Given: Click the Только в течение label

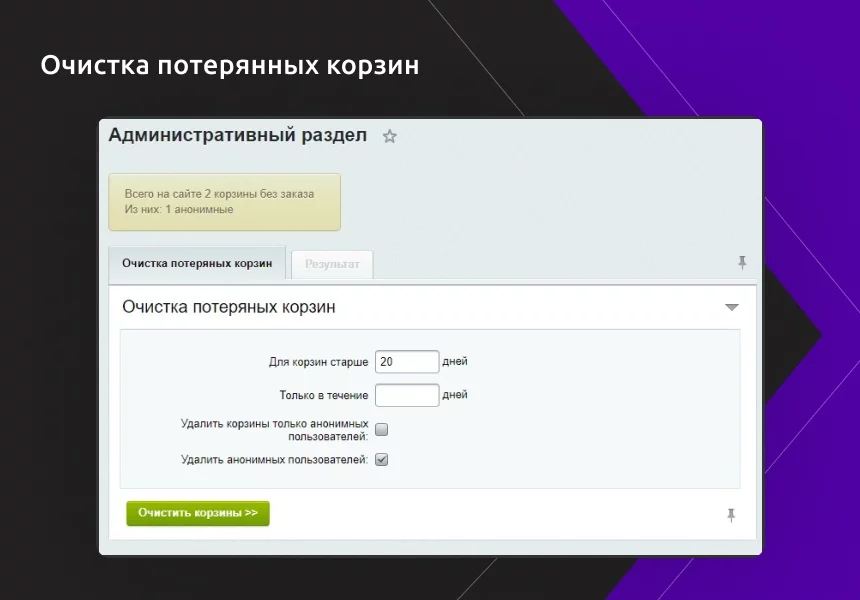Looking at the screenshot, I should tap(323, 395).
